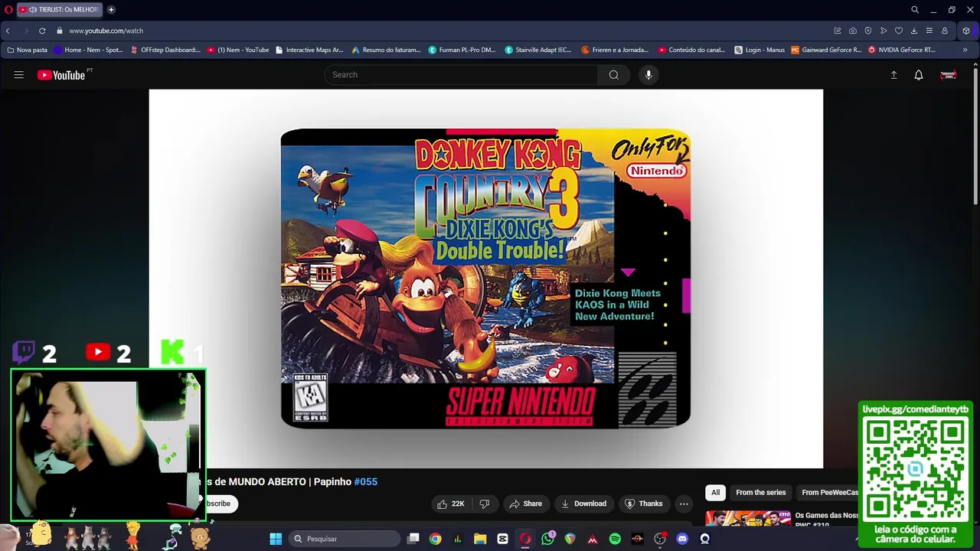Image resolution: width=980 pixels, height=551 pixels.
Task: Reload the page in browser
Action: (42, 31)
